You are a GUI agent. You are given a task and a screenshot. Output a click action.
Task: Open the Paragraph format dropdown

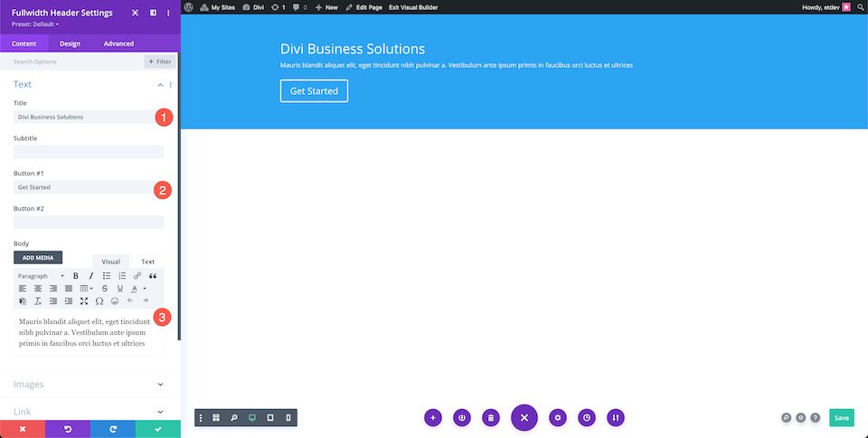click(x=41, y=276)
